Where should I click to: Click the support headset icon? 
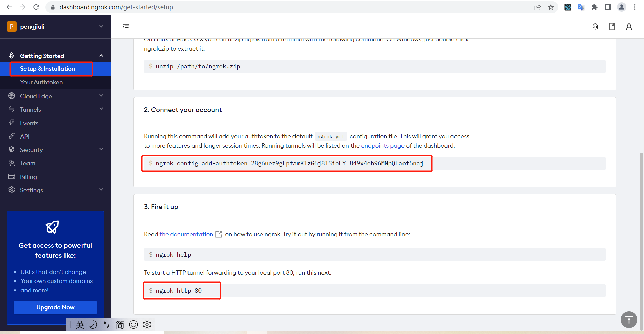click(x=595, y=27)
